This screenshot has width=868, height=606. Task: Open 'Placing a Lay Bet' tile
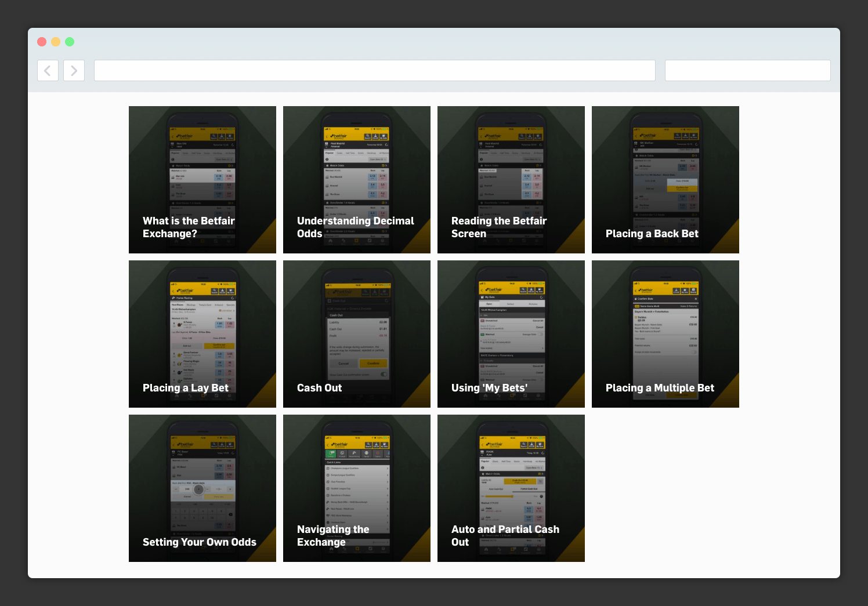202,334
